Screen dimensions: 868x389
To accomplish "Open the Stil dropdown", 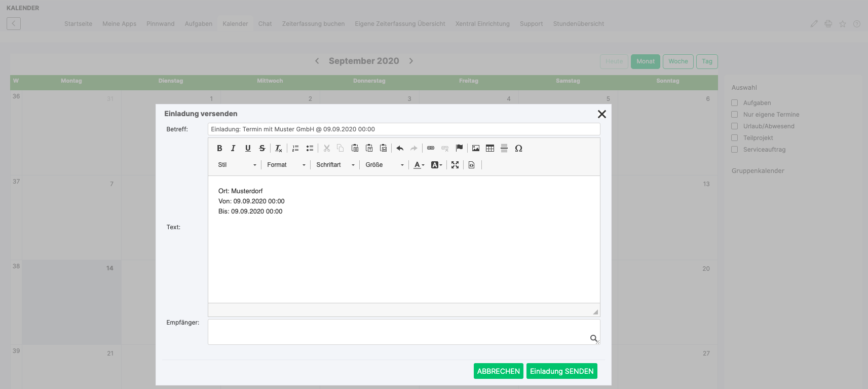I will pos(237,165).
